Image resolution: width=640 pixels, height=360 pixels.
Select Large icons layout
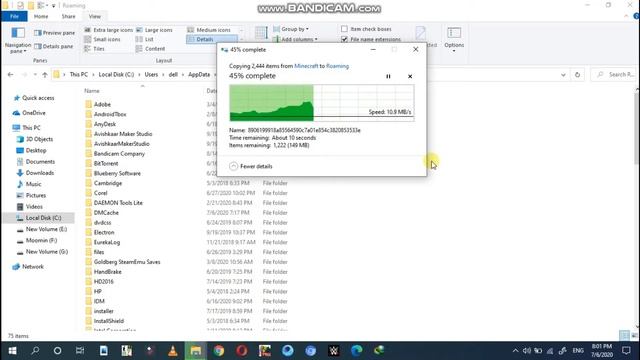coord(154,30)
